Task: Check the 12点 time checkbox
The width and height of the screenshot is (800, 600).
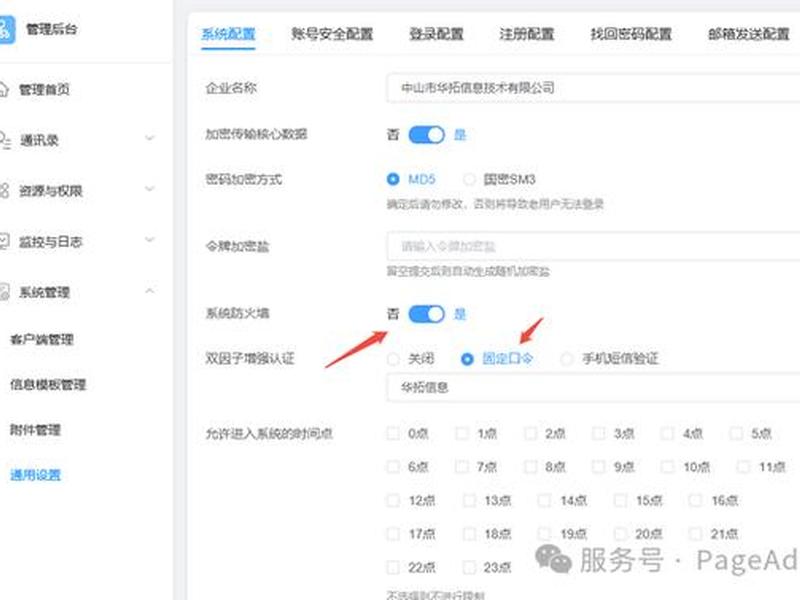Action: coord(393,500)
